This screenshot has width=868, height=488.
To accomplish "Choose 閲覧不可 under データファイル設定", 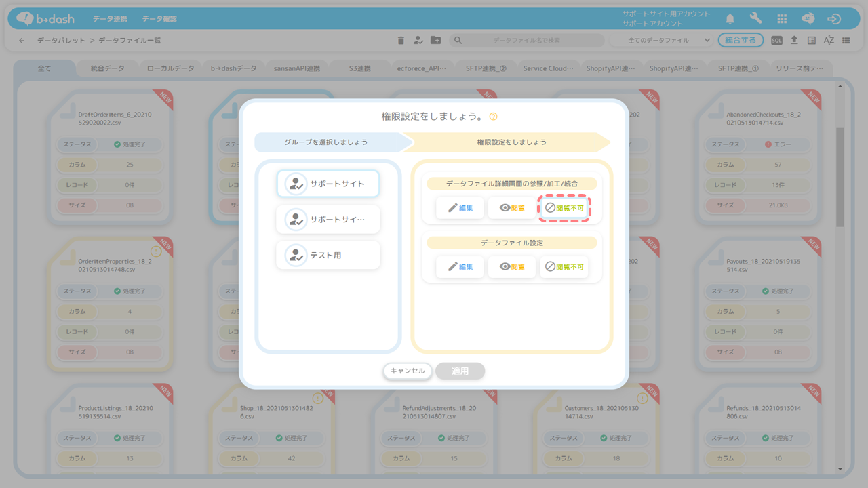I will click(x=564, y=266).
